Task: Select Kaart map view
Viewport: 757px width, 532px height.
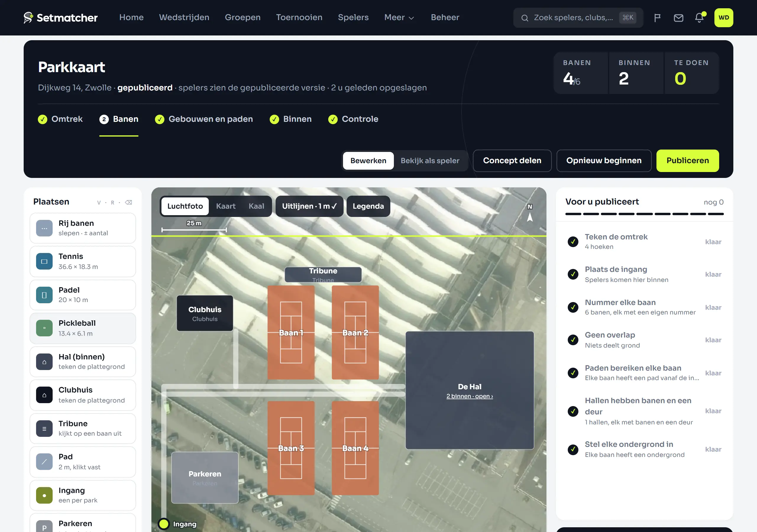Action: [226, 206]
